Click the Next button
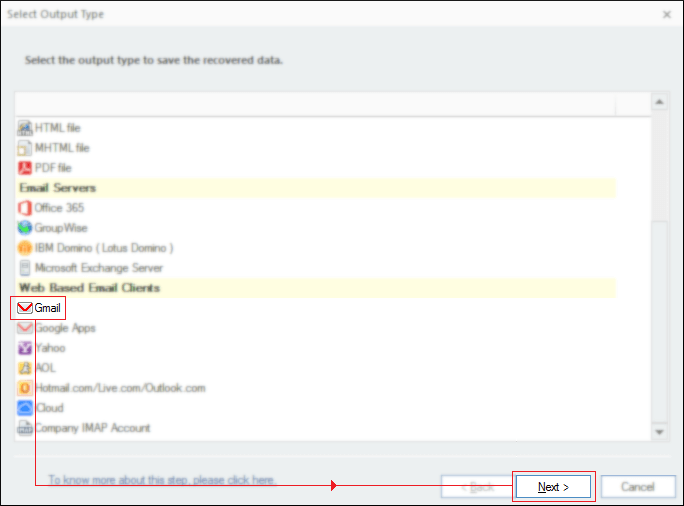 (x=554, y=486)
